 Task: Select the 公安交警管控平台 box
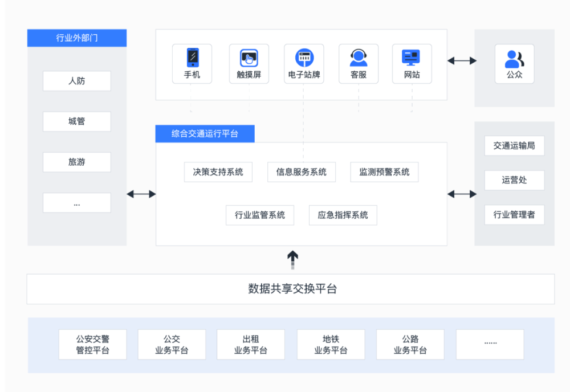[x=93, y=344]
